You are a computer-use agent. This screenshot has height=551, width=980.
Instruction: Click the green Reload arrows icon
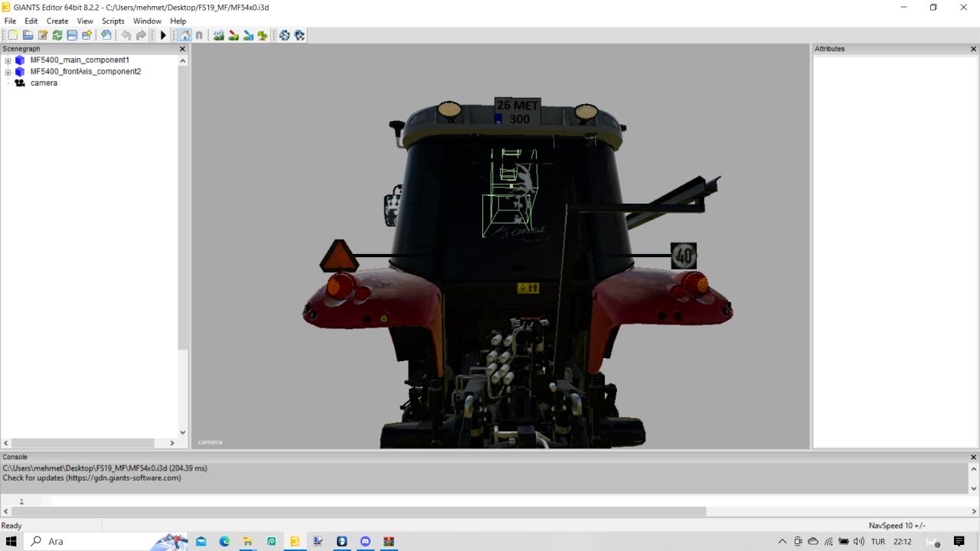click(57, 35)
